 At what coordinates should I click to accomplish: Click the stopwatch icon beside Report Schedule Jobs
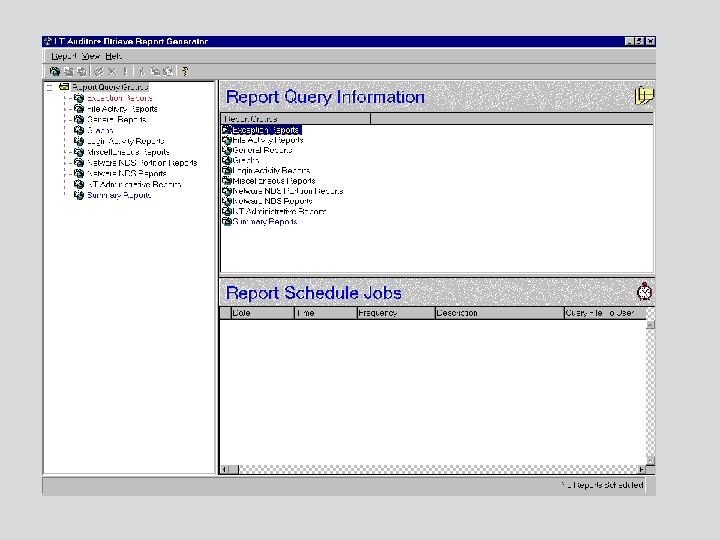pyautogui.click(x=644, y=292)
